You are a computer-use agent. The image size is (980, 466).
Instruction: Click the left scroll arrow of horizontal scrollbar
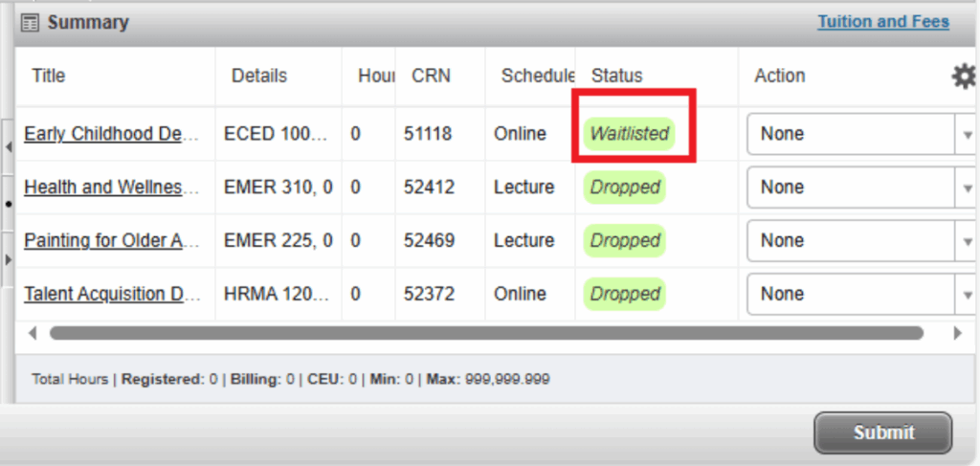point(33,333)
